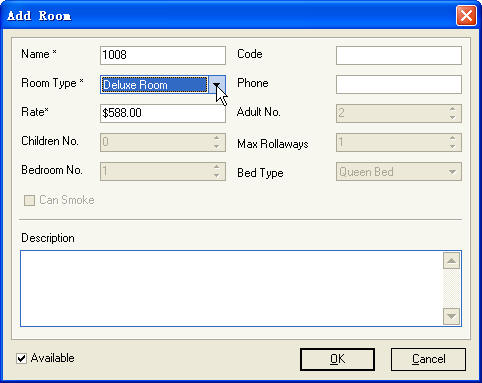Click the Cancel button
Screen dimensions: 482x383
tap(428, 359)
